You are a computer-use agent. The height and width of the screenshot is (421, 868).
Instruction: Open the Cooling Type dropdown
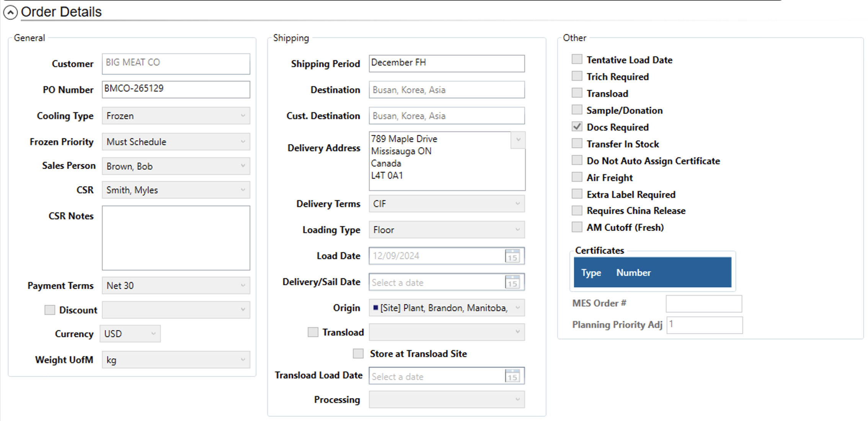click(176, 116)
